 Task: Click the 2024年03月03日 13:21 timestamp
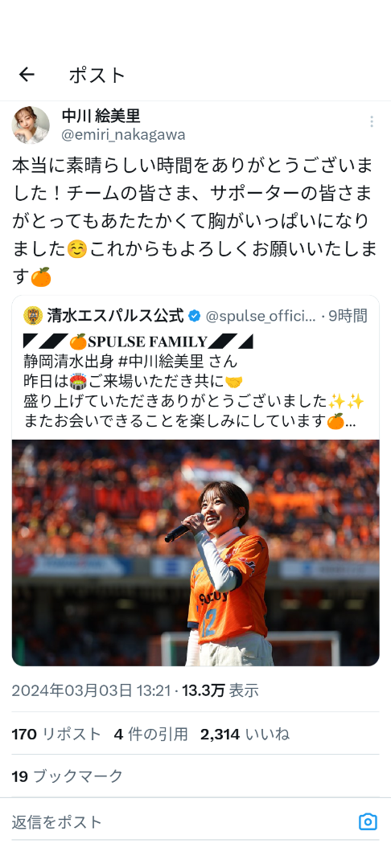91,690
